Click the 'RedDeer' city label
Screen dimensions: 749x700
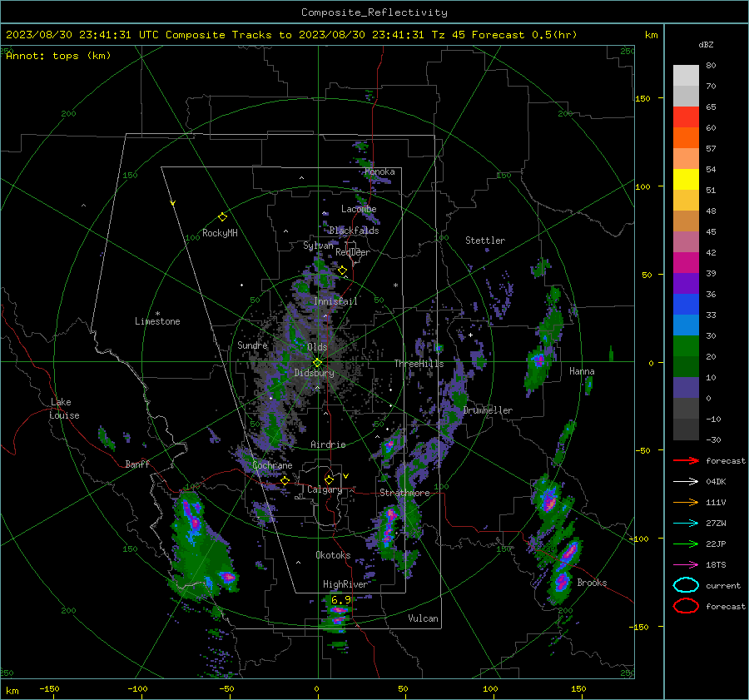click(x=353, y=252)
